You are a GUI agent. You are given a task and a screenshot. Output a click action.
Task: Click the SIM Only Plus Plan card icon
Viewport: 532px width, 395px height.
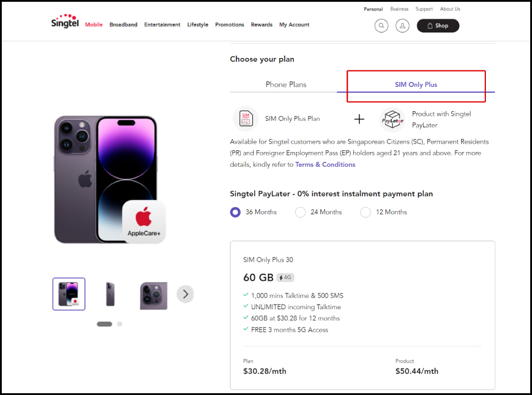(x=246, y=119)
